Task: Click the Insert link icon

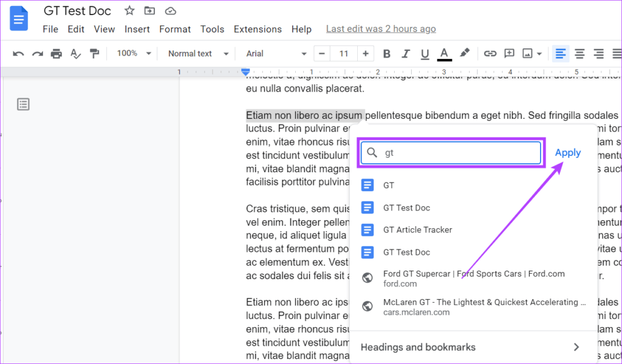Action: (x=490, y=54)
